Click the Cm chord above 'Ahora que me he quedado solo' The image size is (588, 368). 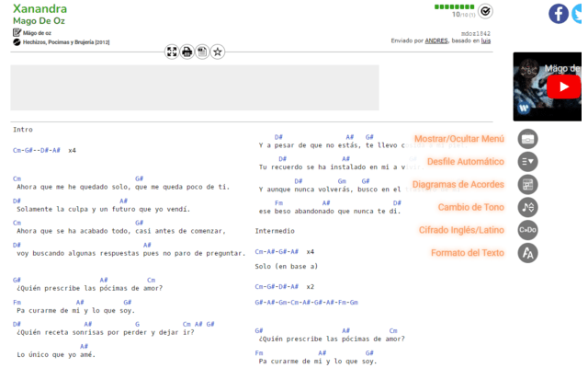tap(17, 178)
